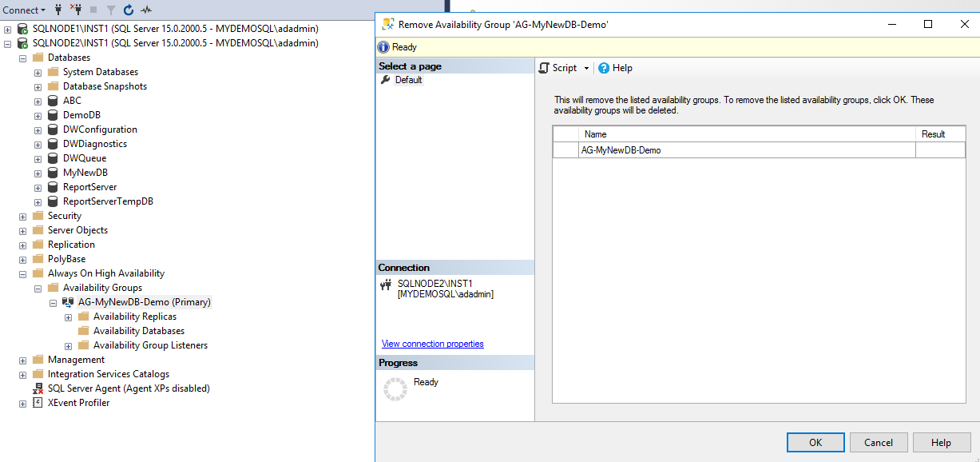Click the blue info icon in Ready bar
980x462 pixels.
pyautogui.click(x=383, y=47)
